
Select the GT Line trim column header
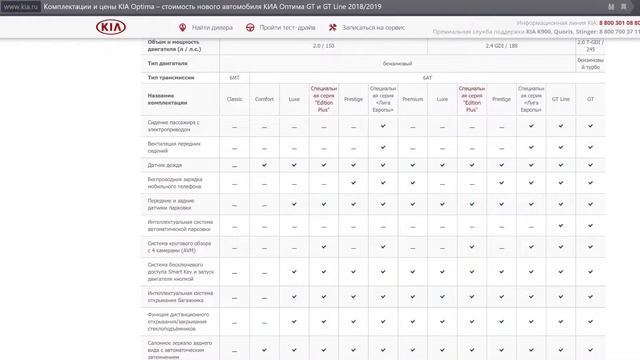coord(560,99)
